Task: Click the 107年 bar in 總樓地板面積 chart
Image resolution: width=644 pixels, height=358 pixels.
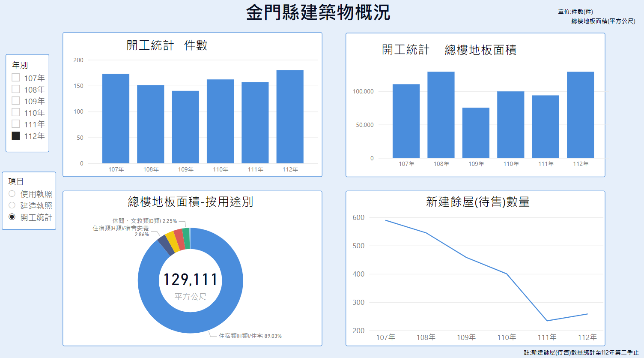Action: (406, 121)
